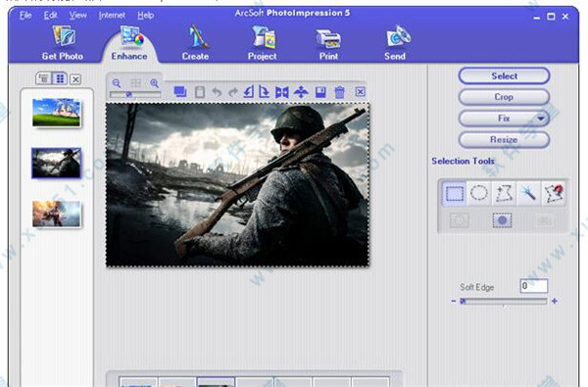
Task: Open the File menu
Action: (x=25, y=16)
